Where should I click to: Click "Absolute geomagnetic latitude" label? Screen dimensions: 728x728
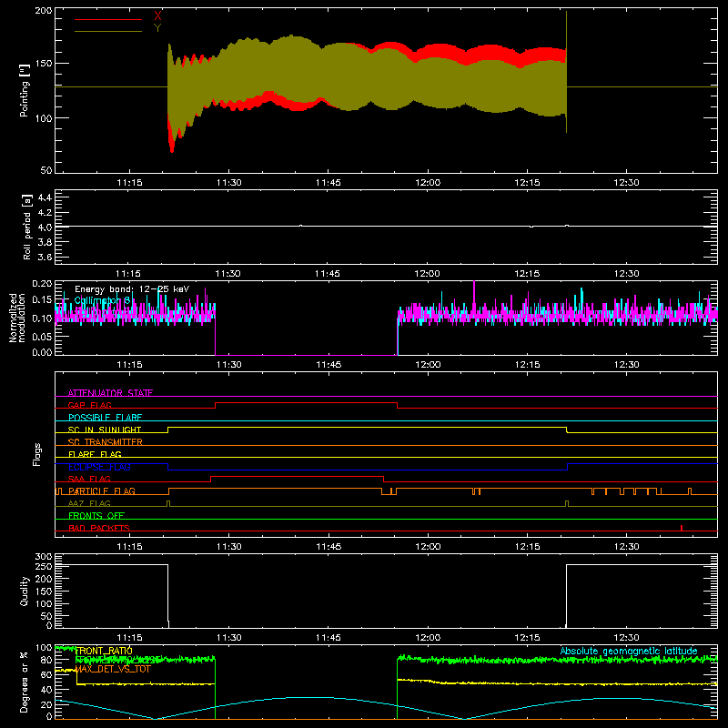tap(629, 651)
